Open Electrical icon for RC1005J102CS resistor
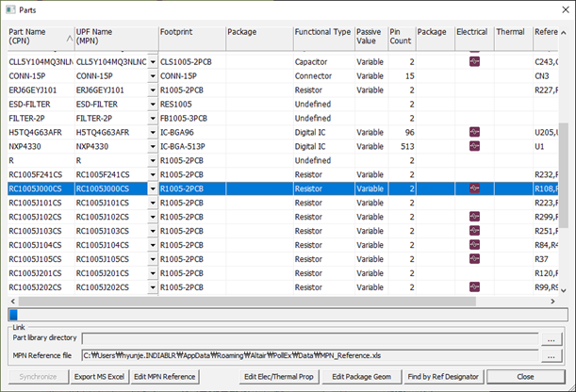This screenshot has width=576, height=392. pyautogui.click(x=474, y=217)
